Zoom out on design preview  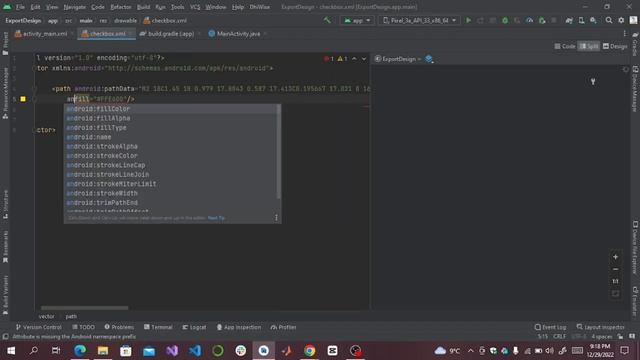click(x=615, y=269)
